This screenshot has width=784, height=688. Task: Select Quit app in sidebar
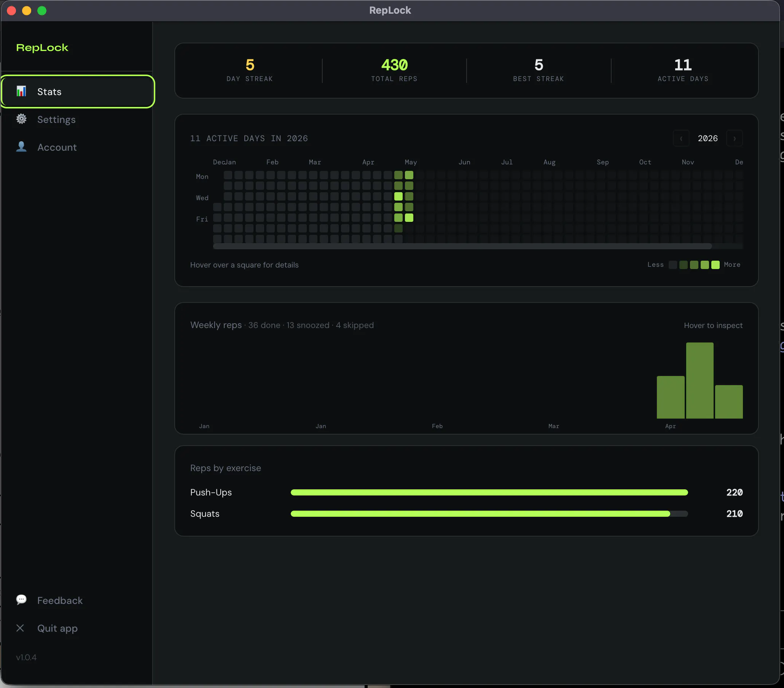point(78,628)
